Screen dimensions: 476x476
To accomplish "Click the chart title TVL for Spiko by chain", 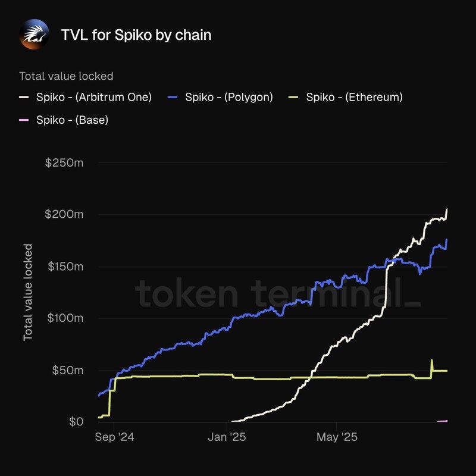I will point(136,35).
